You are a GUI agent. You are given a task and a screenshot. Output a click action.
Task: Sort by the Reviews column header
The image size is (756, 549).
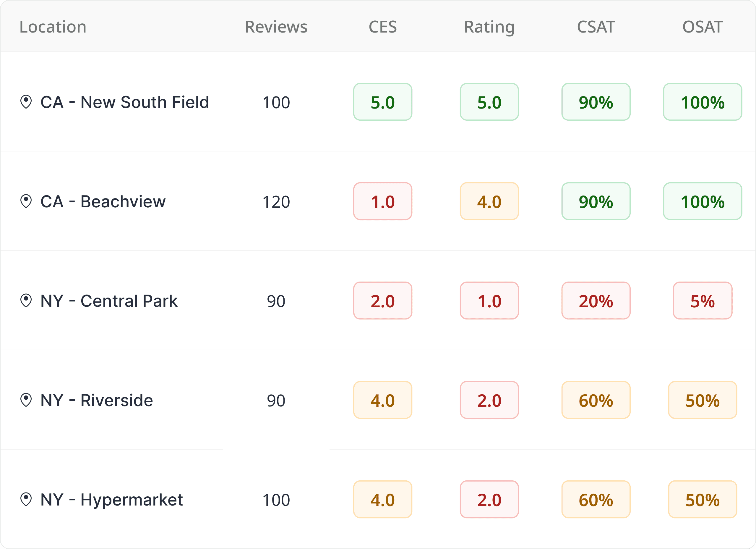click(x=276, y=27)
